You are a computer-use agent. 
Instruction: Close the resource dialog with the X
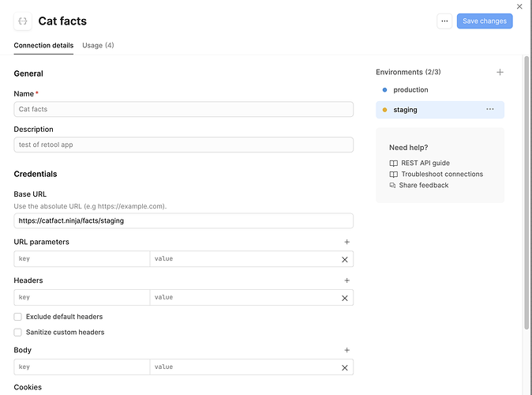coord(519,6)
